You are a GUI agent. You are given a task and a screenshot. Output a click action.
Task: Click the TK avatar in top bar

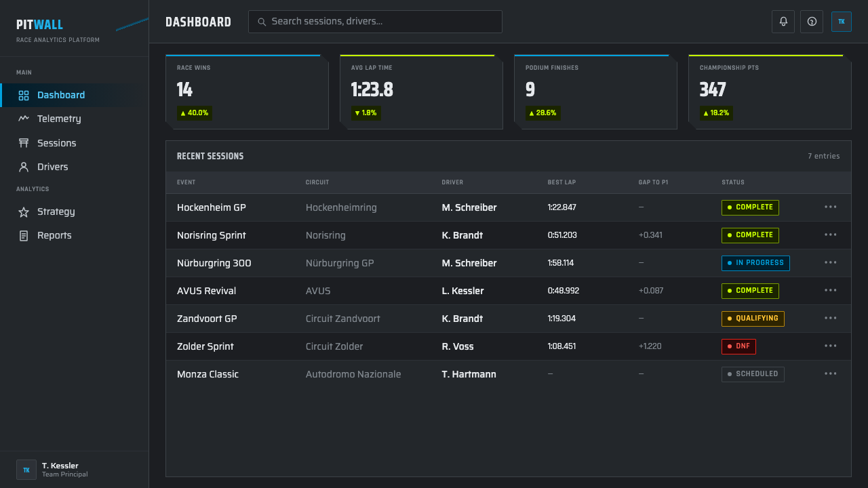point(842,22)
